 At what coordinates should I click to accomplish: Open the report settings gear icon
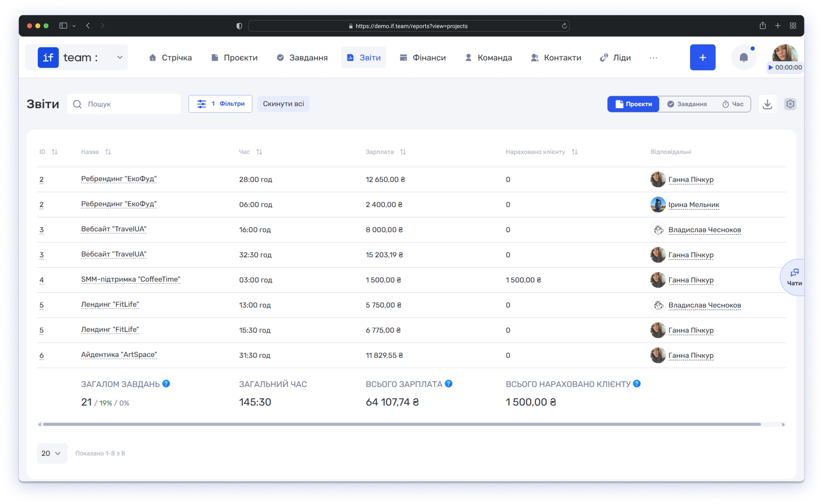[790, 104]
